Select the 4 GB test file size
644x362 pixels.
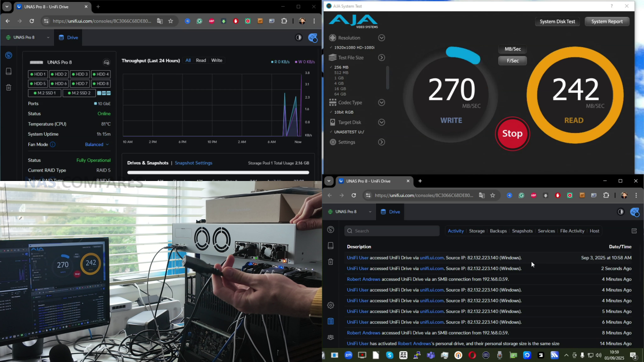point(339,83)
